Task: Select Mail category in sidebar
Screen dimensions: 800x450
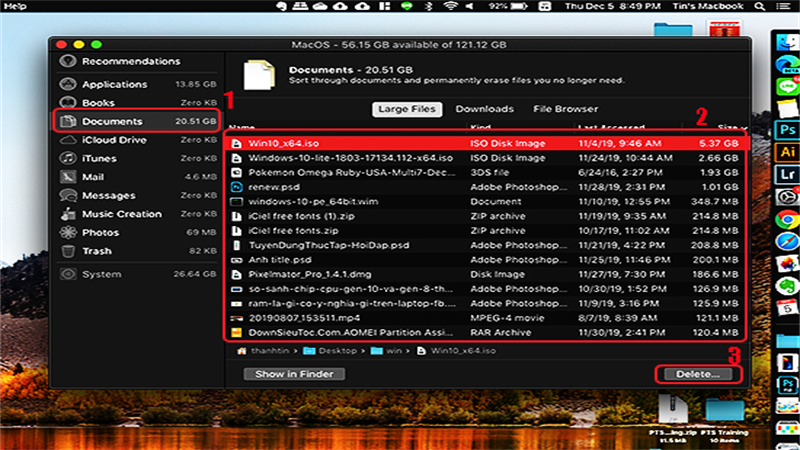Action: coord(137,177)
